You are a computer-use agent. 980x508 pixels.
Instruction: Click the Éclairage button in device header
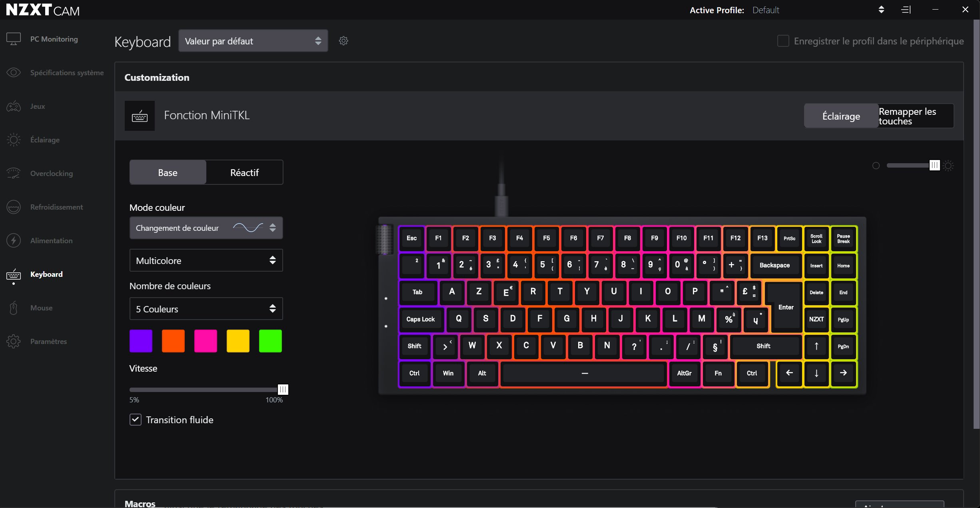(x=841, y=116)
